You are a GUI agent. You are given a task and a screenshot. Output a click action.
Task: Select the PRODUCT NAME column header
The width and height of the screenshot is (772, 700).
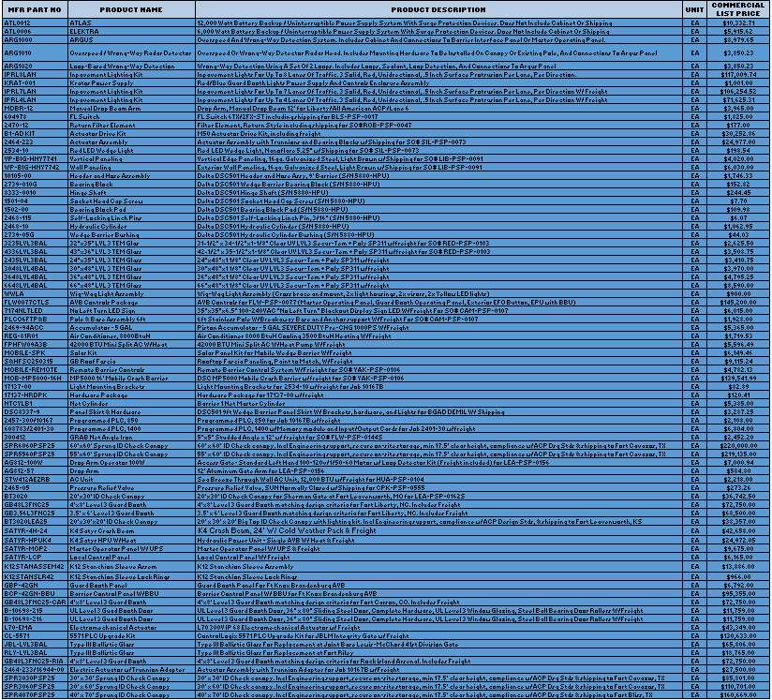pyautogui.click(x=131, y=10)
